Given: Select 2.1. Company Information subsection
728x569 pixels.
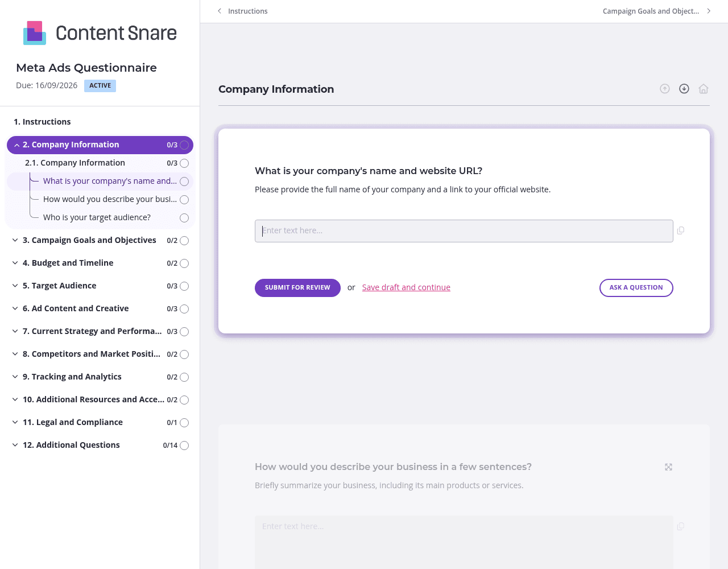Looking at the screenshot, I should [75, 163].
